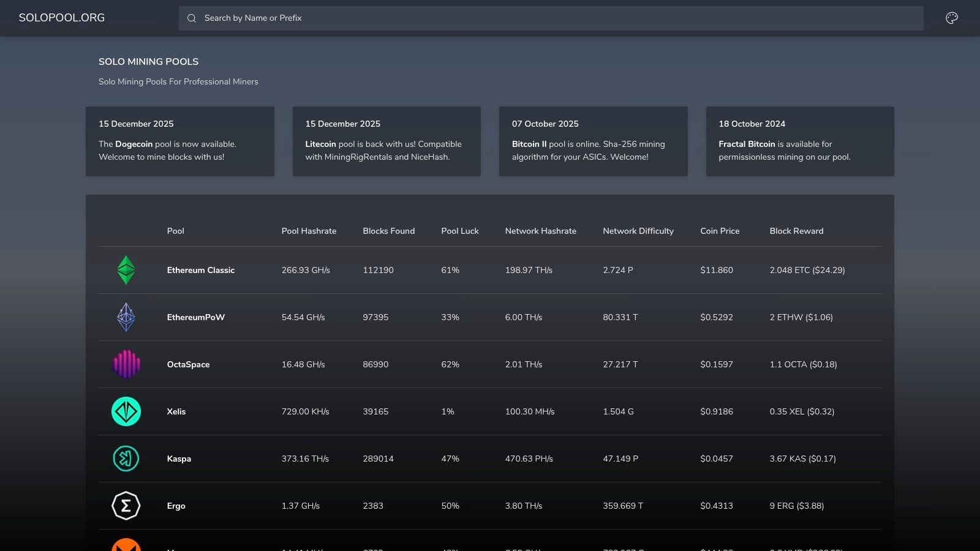The width and height of the screenshot is (980, 551).
Task: Click the Search by Name or Prefix field
Action: coord(551,18)
